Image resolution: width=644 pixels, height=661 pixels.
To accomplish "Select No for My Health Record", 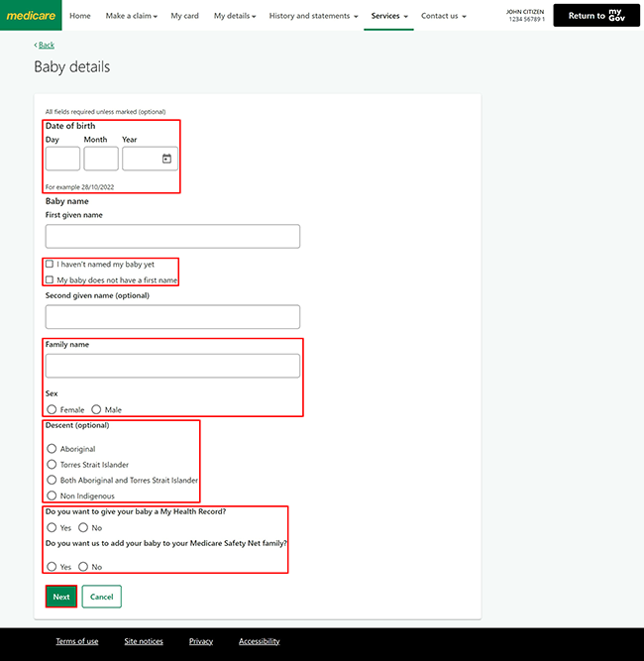I will tap(83, 527).
